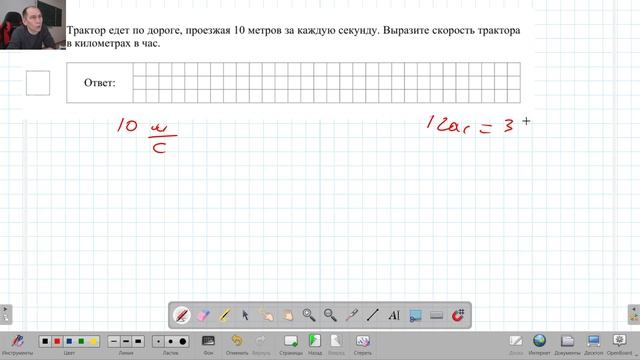The image size is (640, 360).
Task: Pick the blue pen color
Action: tap(69, 341)
